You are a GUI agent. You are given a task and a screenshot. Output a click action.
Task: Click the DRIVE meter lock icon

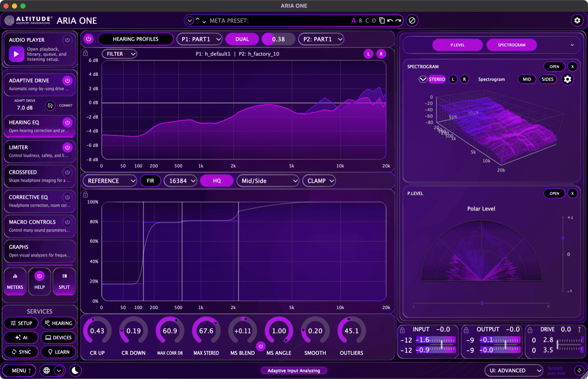[530, 330]
